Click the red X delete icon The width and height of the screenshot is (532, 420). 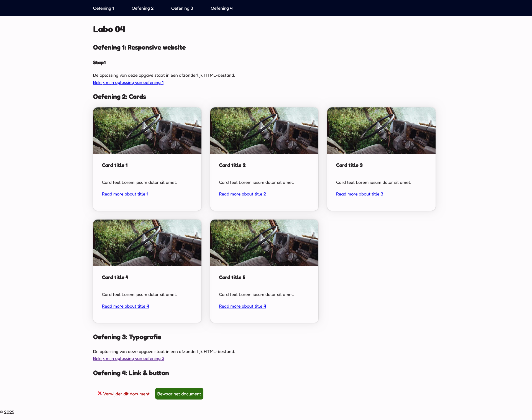point(100,393)
